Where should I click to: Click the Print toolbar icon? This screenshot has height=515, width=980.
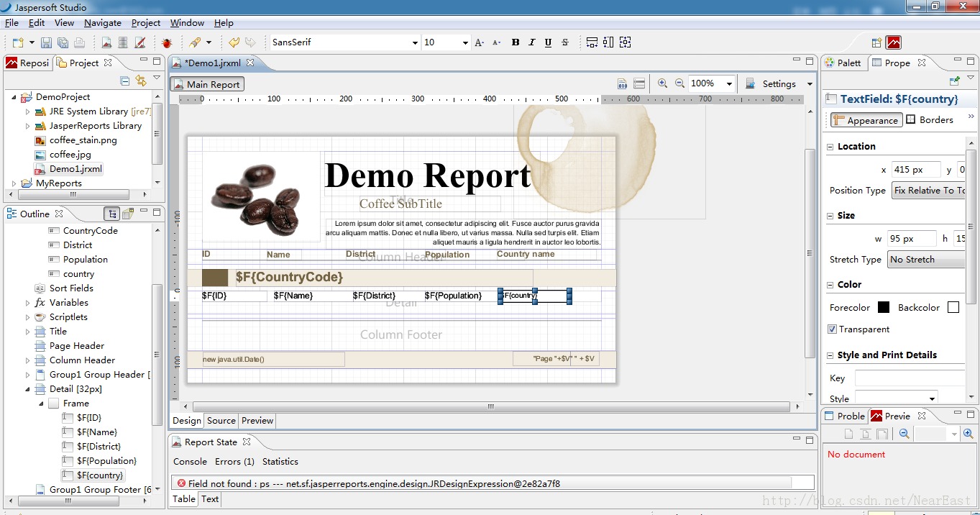[79, 42]
